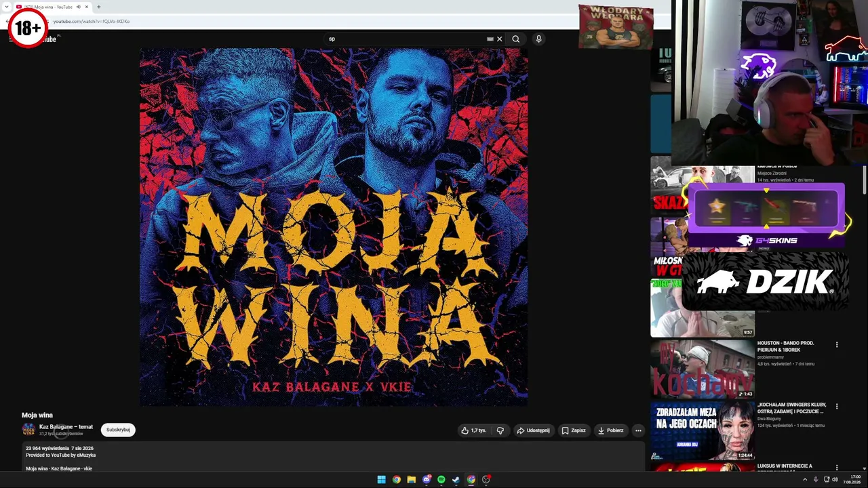The height and width of the screenshot is (488, 868).
Task: Click the "Luksus w internecie" video title
Action: 785,466
